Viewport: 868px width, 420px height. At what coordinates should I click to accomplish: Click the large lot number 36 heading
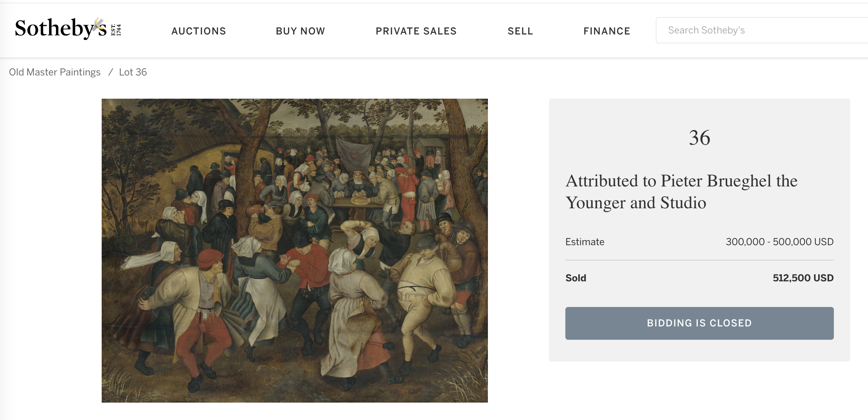[699, 138]
